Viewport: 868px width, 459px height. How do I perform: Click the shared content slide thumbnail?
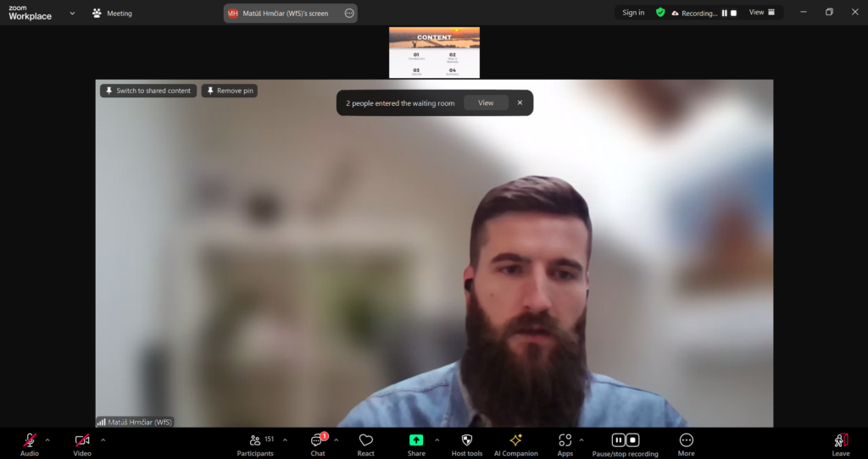434,53
